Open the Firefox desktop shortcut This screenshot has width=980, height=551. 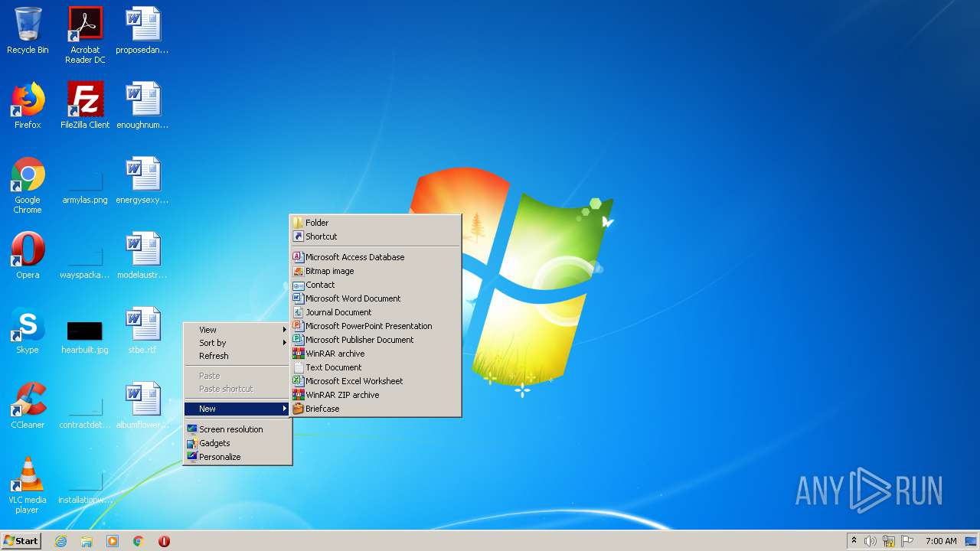[28, 106]
